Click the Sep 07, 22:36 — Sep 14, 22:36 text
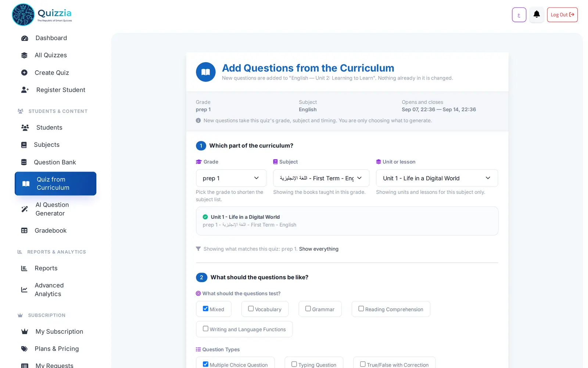 tap(439, 110)
